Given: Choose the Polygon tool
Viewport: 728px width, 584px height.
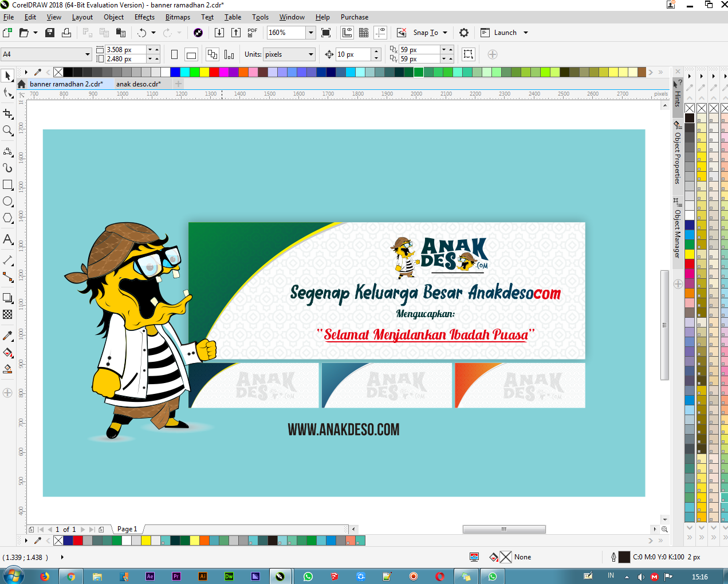Looking at the screenshot, I should [x=7, y=218].
